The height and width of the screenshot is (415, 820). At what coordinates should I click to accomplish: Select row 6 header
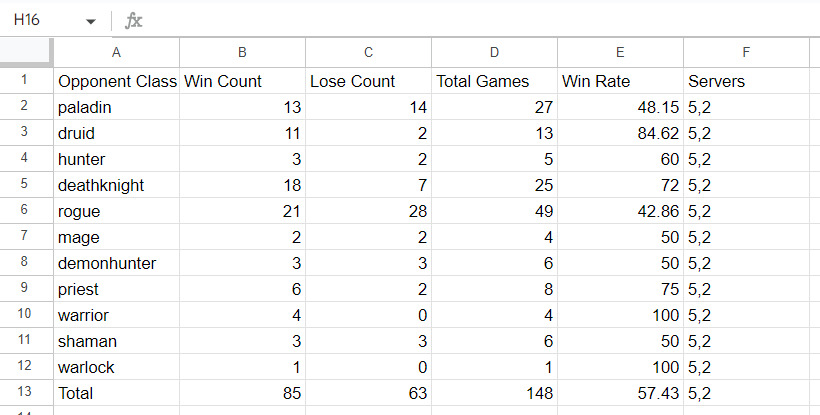(24, 210)
